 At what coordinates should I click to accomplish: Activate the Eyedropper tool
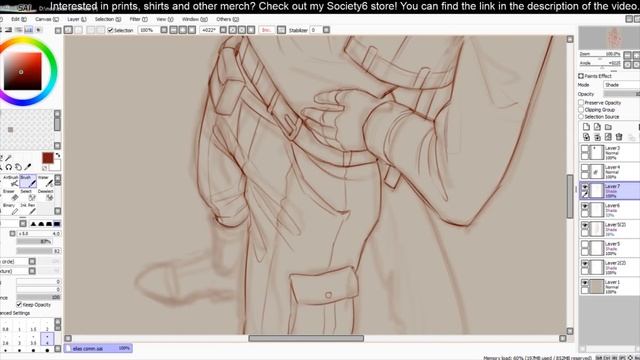28,167
